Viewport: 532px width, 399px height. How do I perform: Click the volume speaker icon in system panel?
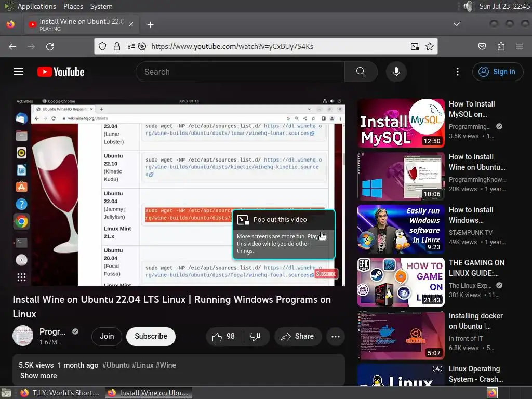click(x=468, y=6)
